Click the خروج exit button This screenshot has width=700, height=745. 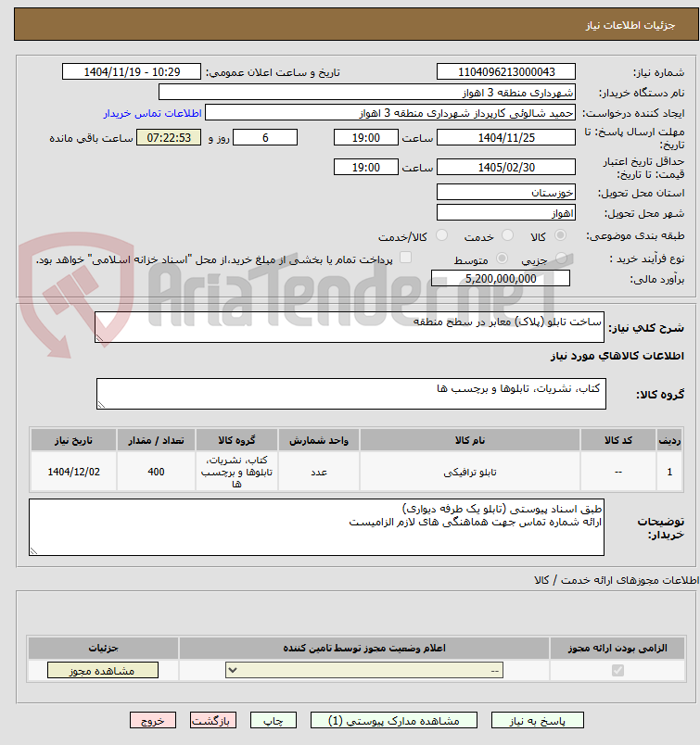[x=153, y=721]
